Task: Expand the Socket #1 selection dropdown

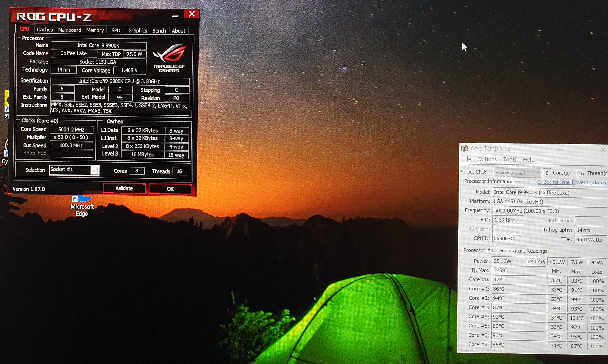Action: click(x=94, y=170)
